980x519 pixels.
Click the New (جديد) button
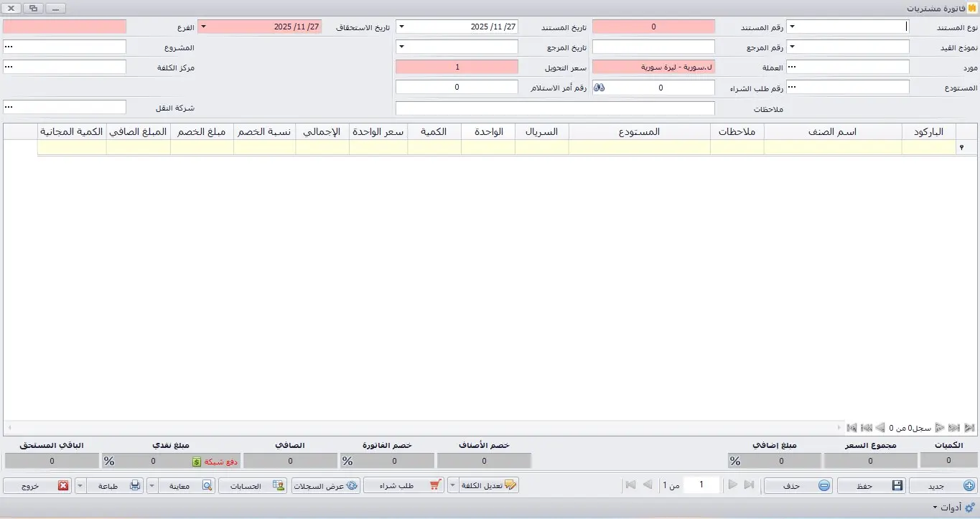(943, 486)
